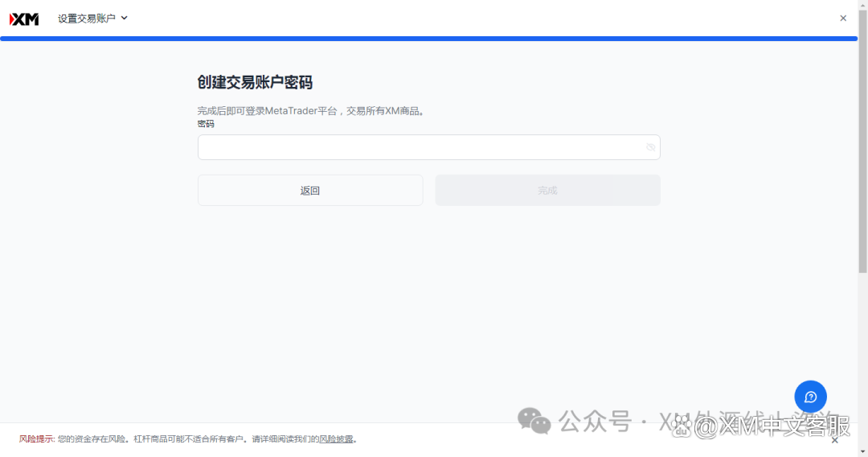The width and height of the screenshot is (868, 457).
Task: Click the vertical scrollbar thumb
Action: coord(863,142)
